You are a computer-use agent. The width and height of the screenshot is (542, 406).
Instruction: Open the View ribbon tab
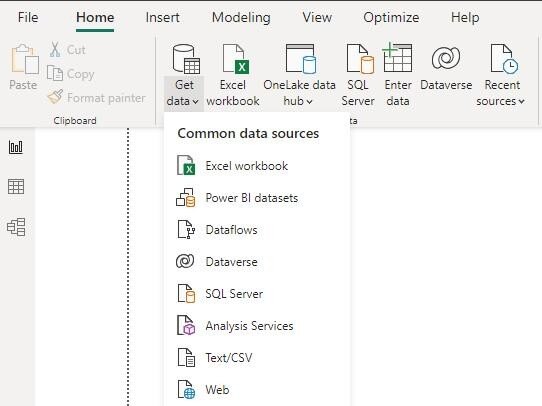pyautogui.click(x=317, y=17)
